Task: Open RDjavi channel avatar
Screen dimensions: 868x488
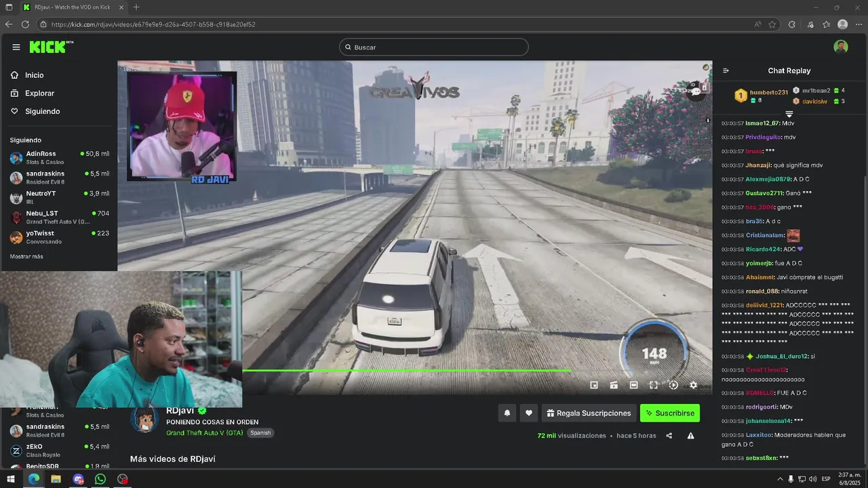Action: tap(144, 420)
